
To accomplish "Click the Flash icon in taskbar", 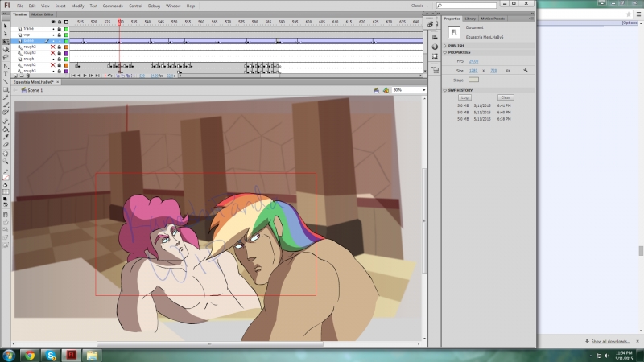I will coord(71,354).
